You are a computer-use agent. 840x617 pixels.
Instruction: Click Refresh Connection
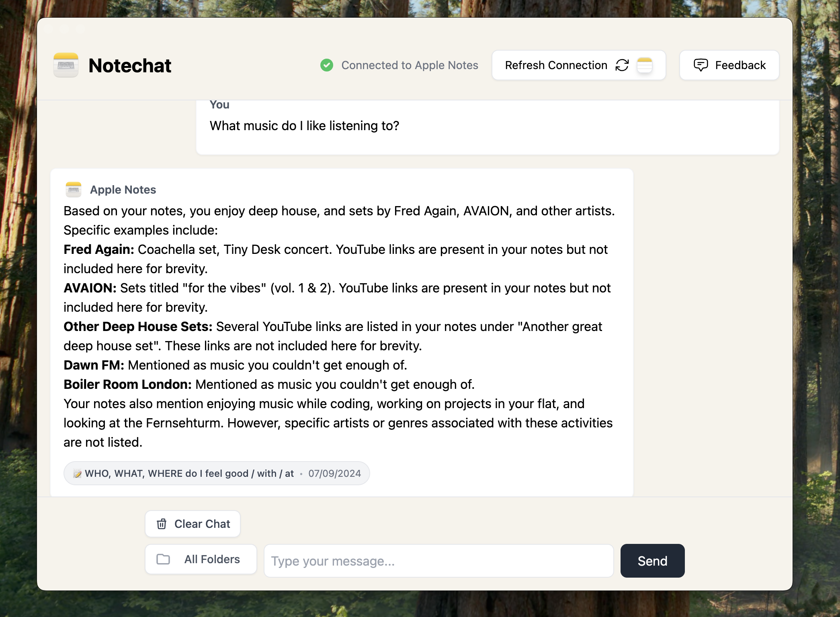coord(557,65)
